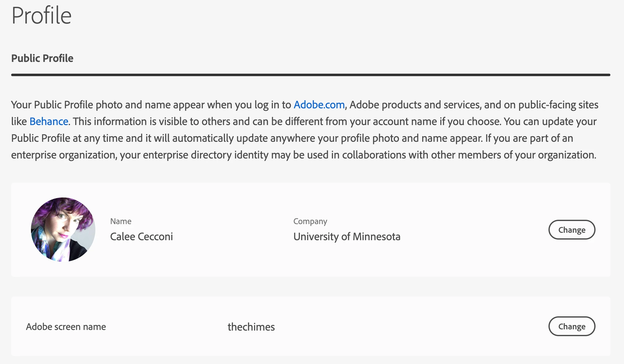Click text line starting 'Public Profile at any time'
The height and width of the screenshot is (364, 624).
pos(292,138)
